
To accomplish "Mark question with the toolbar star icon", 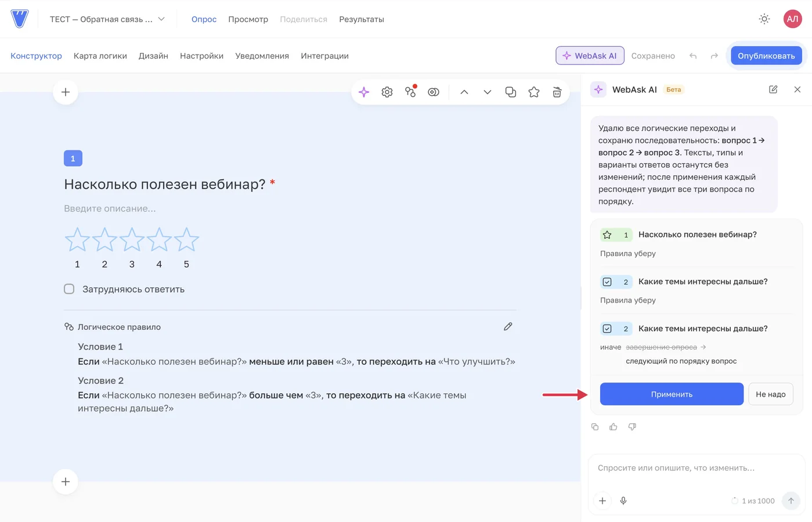I will pos(534,92).
